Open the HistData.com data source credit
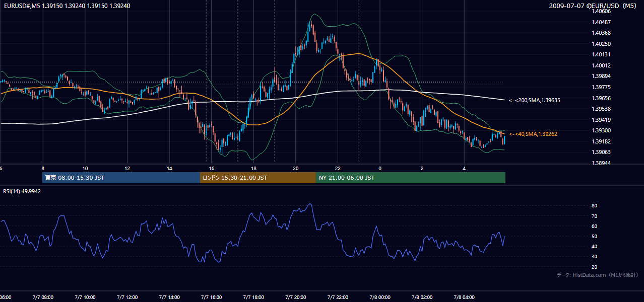Image resolution: width=644 pixels, height=302 pixels. [598, 275]
